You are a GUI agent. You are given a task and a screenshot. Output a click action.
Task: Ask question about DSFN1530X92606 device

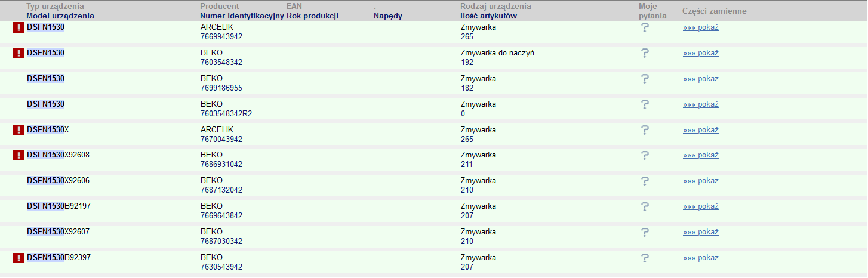tap(645, 181)
